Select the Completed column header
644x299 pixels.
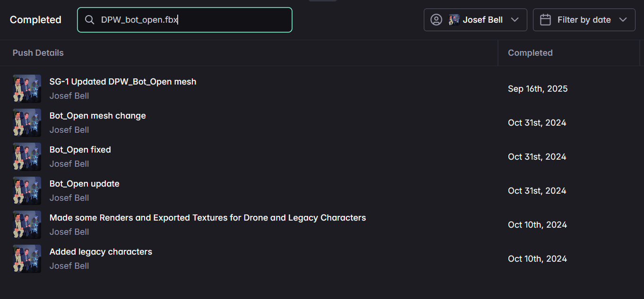click(530, 52)
